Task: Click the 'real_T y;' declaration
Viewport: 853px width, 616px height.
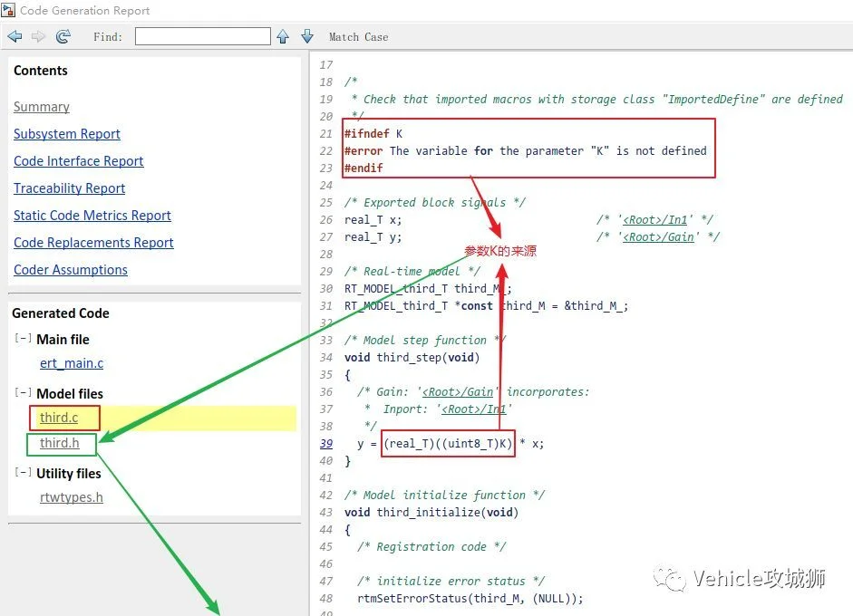Action: tap(373, 237)
